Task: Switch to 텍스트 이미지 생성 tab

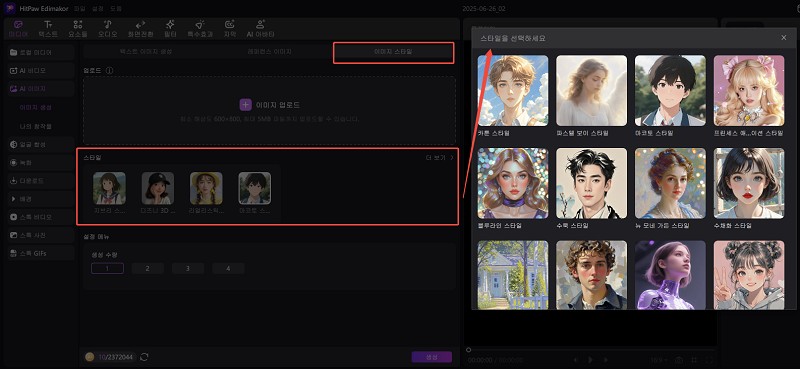Action: (x=145, y=52)
